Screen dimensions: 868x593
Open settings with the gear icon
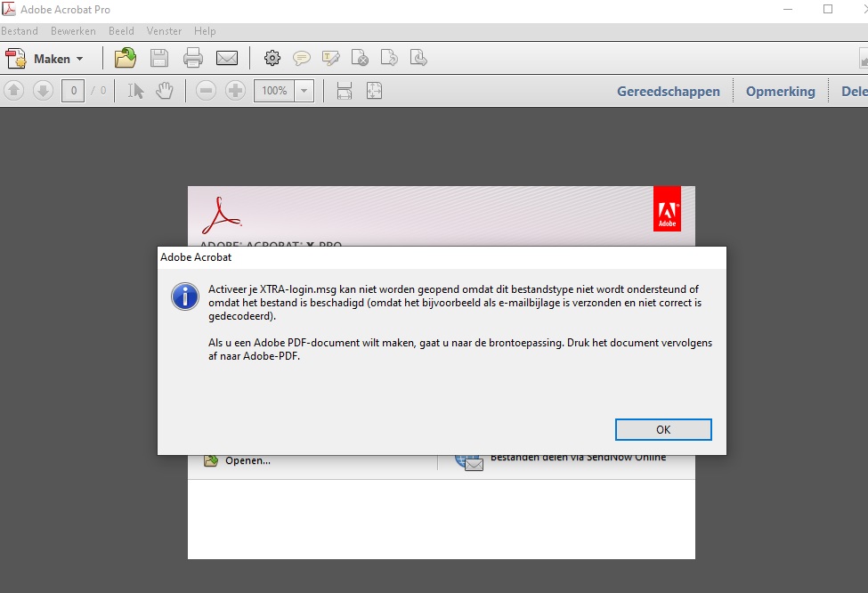tap(272, 59)
